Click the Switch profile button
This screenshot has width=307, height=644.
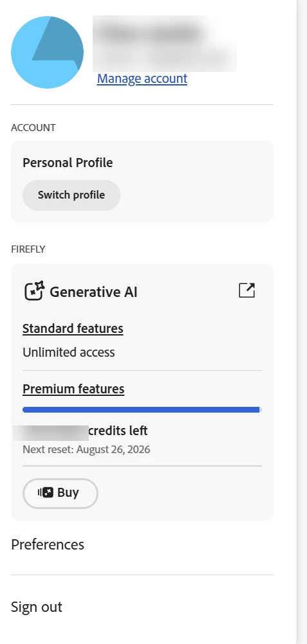pyautogui.click(x=71, y=195)
